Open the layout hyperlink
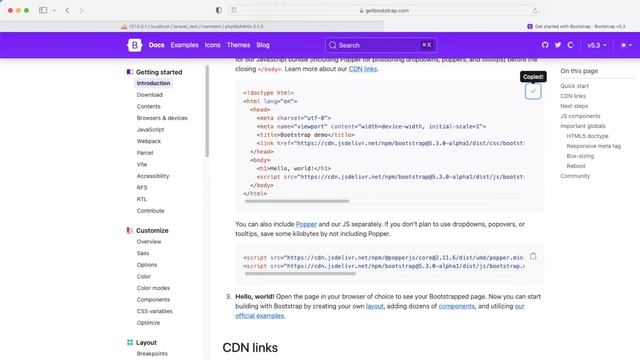 [x=375, y=306]
